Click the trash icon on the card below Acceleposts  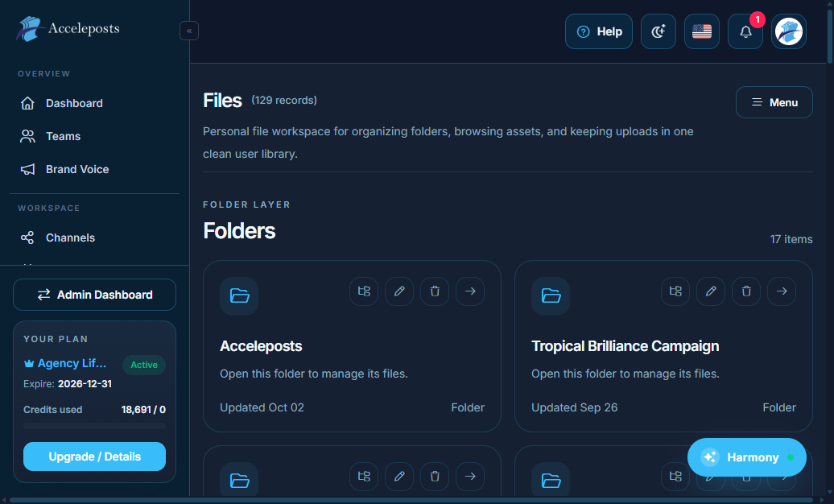435,477
